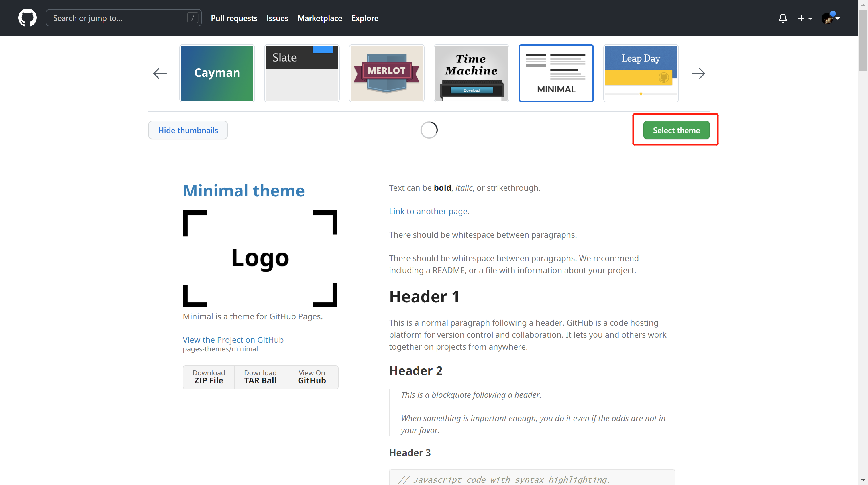This screenshot has width=868, height=485.
Task: Go to Explore
Action: (365, 18)
